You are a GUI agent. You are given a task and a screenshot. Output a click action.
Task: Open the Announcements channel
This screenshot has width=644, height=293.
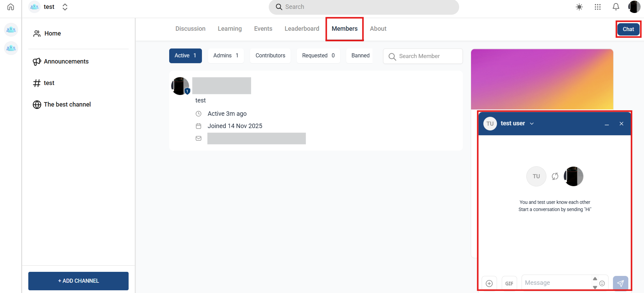coord(66,61)
